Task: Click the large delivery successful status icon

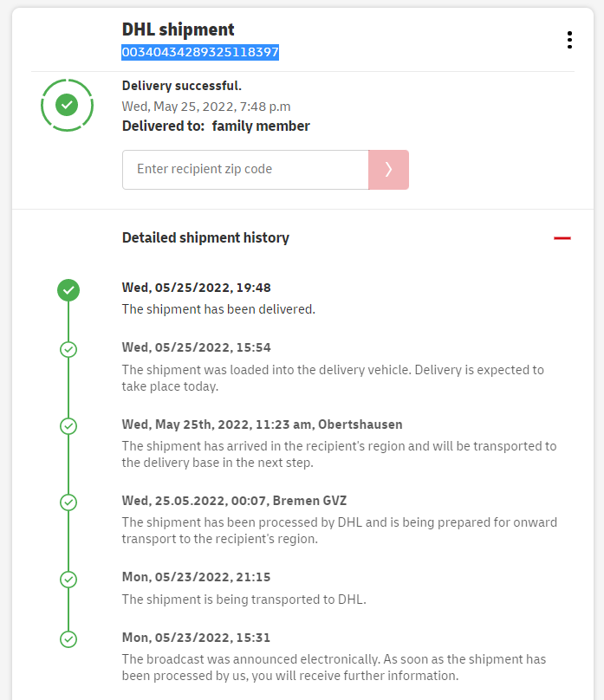Action: point(67,105)
